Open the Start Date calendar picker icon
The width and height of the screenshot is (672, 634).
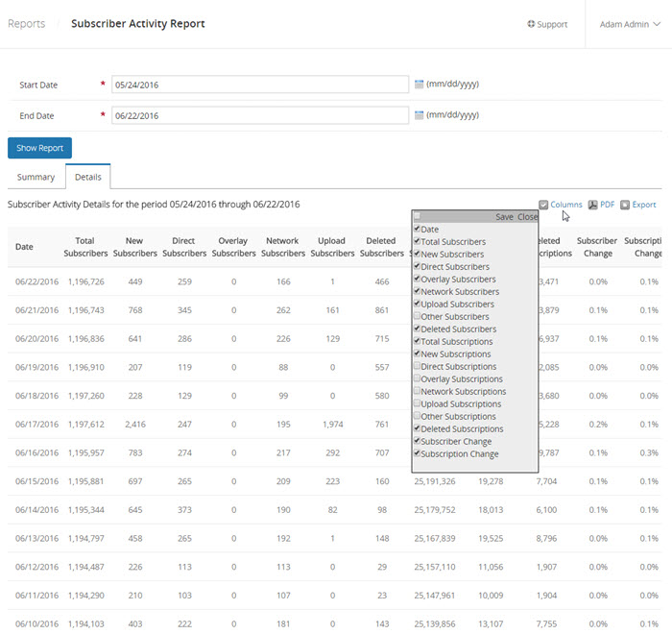point(419,85)
